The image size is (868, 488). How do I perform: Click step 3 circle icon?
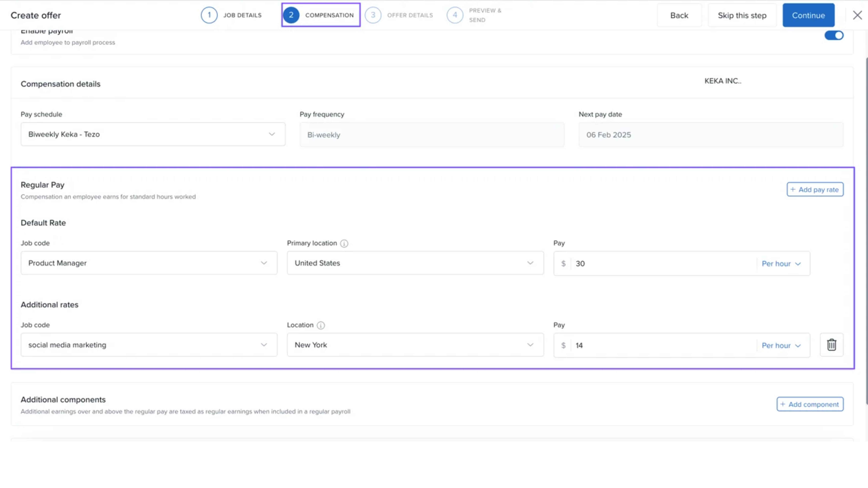pyautogui.click(x=373, y=15)
